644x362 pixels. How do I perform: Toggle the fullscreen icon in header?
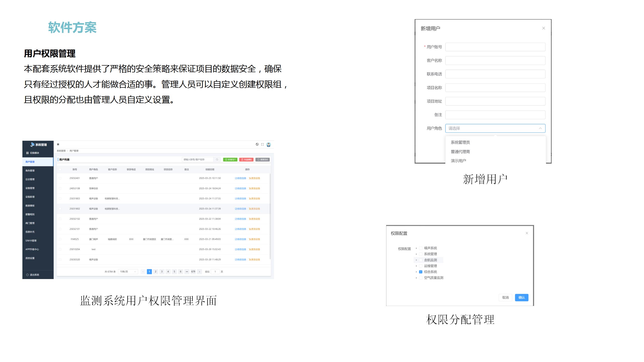coord(262,144)
